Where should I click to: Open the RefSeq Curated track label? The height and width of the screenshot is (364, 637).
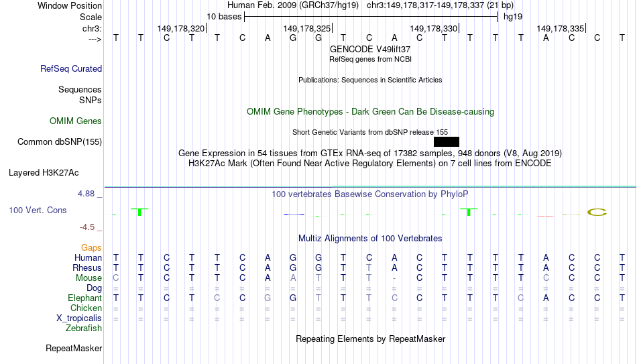pyautogui.click(x=71, y=68)
